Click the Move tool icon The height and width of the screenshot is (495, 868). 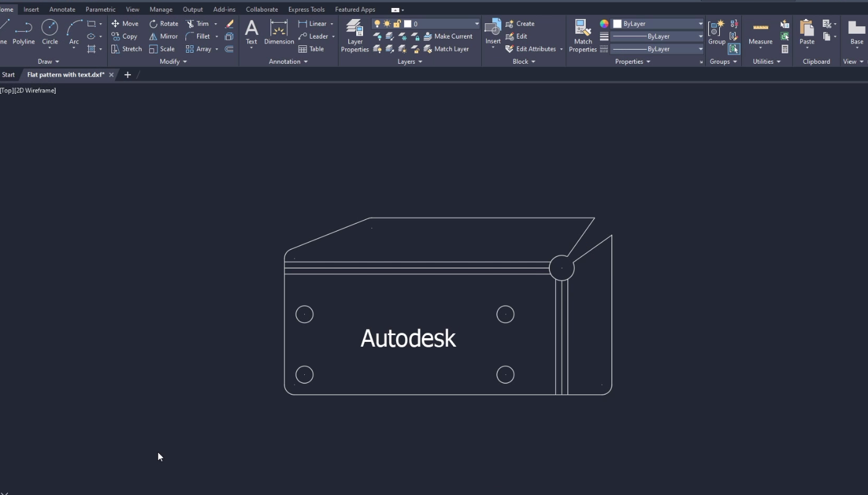tap(115, 23)
